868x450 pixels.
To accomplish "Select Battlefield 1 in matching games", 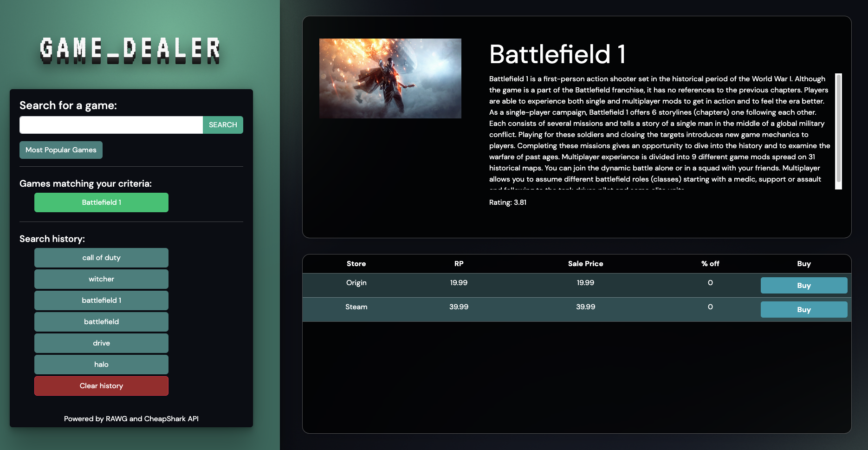I will tap(101, 202).
